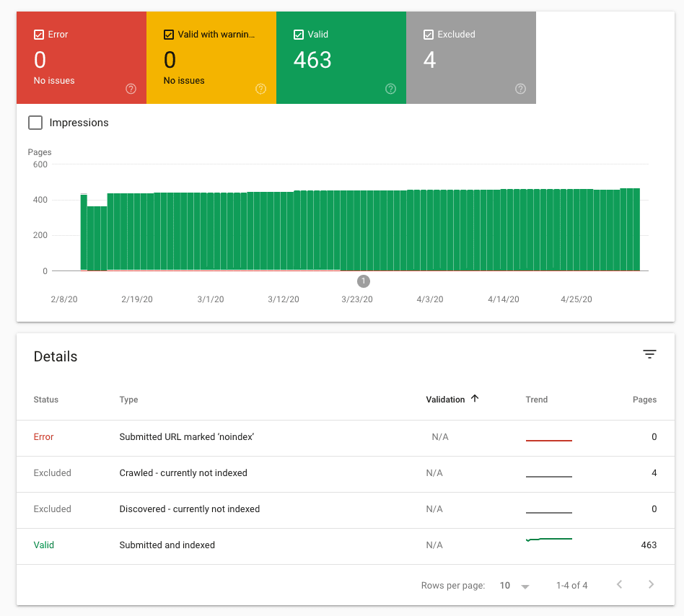Open the Rows per page dropdown
Image resolution: width=684 pixels, height=616 pixels.
pyautogui.click(x=514, y=586)
